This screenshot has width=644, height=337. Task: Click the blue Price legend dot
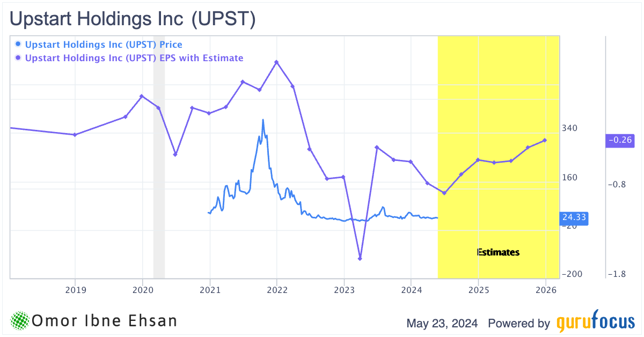click(x=19, y=44)
